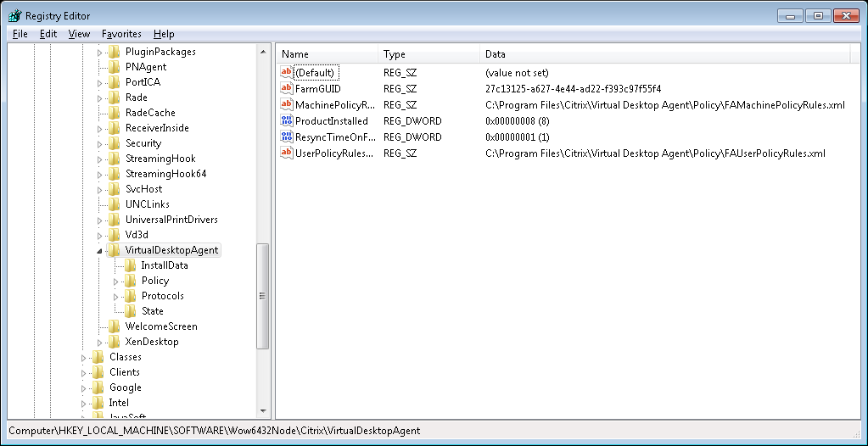
Task: Click the tree scrollbar down arrow
Action: [x=263, y=412]
